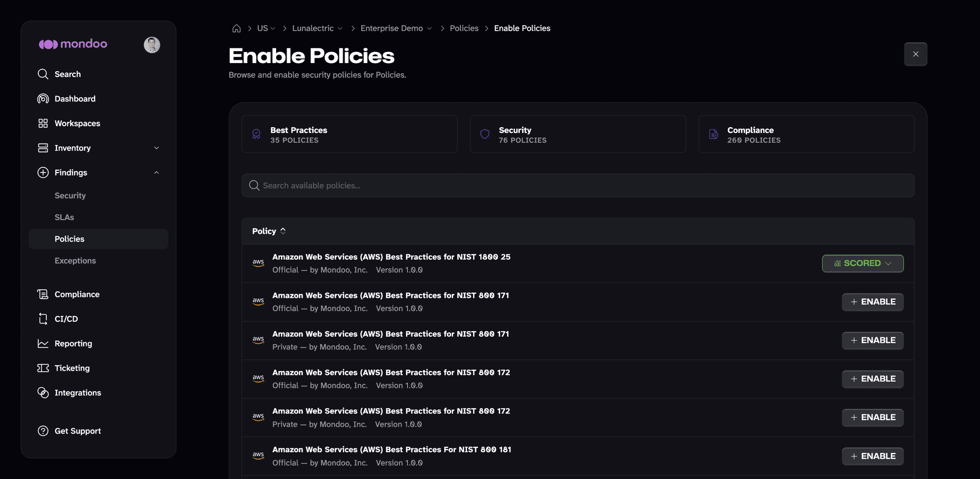Image resolution: width=980 pixels, height=479 pixels.
Task: Click the Security shield icon card
Action: [485, 134]
